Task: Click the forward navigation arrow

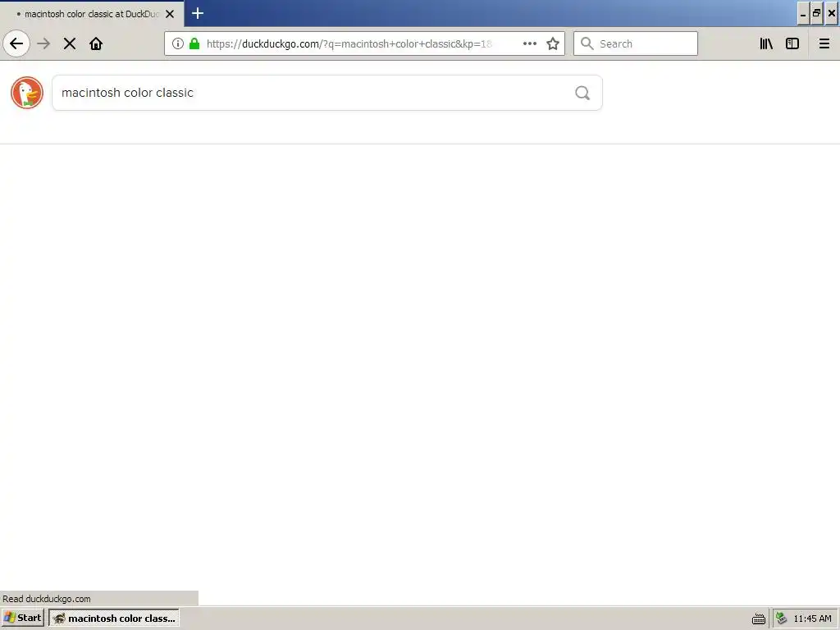Action: tap(43, 43)
